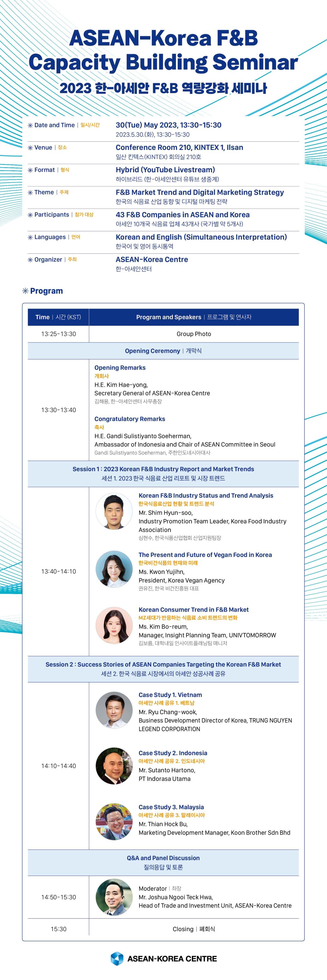Select the "14:50-15:30" time cell
The width and height of the screenshot is (327, 980).
59,897
